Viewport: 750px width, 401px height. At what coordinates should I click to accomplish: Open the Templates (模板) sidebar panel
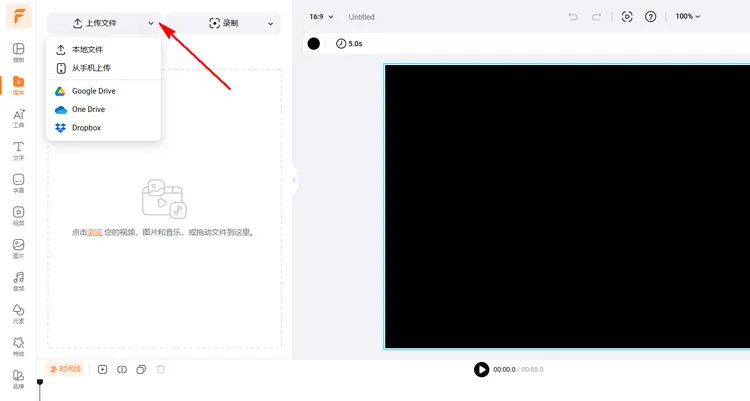[18, 53]
